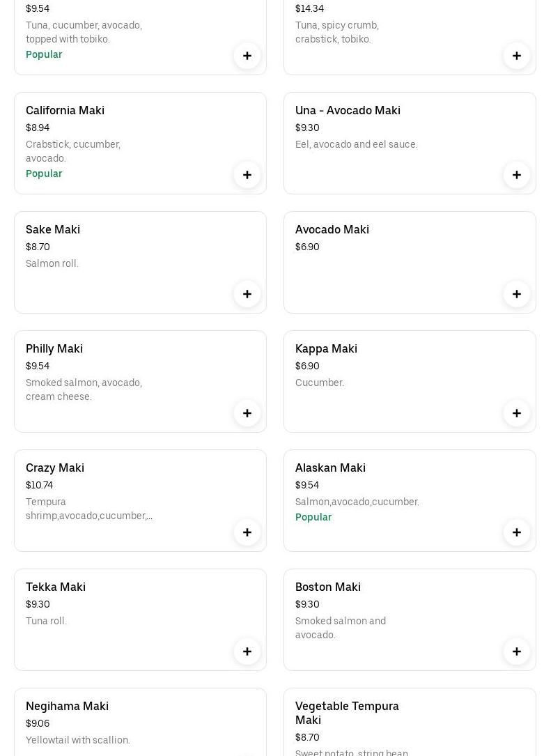Add the $14.34 spicy crumb tuna roll

pyautogui.click(x=516, y=56)
